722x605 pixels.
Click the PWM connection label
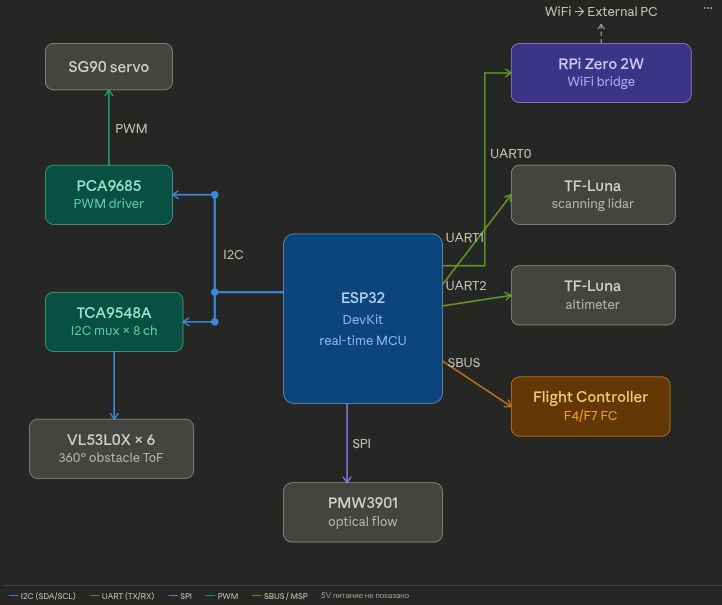coord(131,128)
